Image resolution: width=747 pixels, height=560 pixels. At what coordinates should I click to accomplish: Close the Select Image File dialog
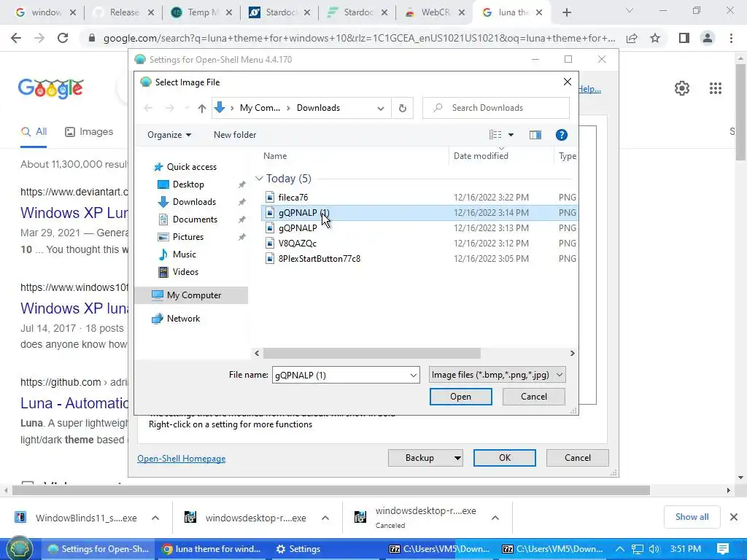click(x=567, y=82)
